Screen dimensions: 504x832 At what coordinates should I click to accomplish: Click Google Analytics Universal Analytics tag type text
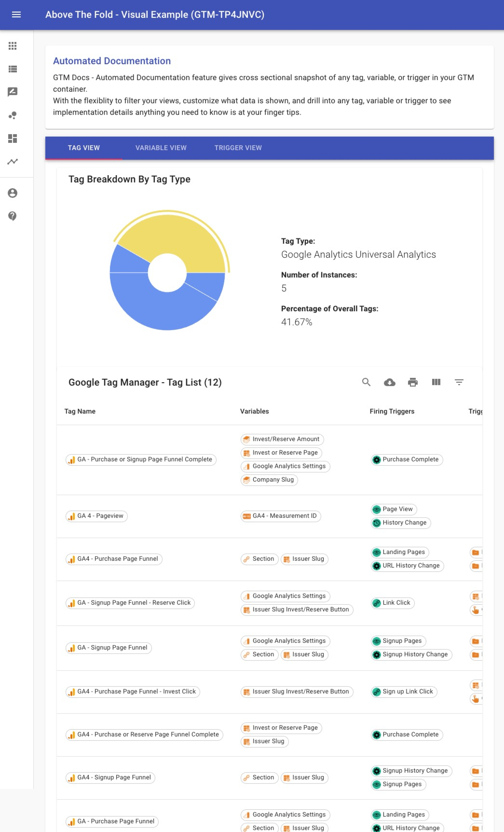tap(358, 254)
